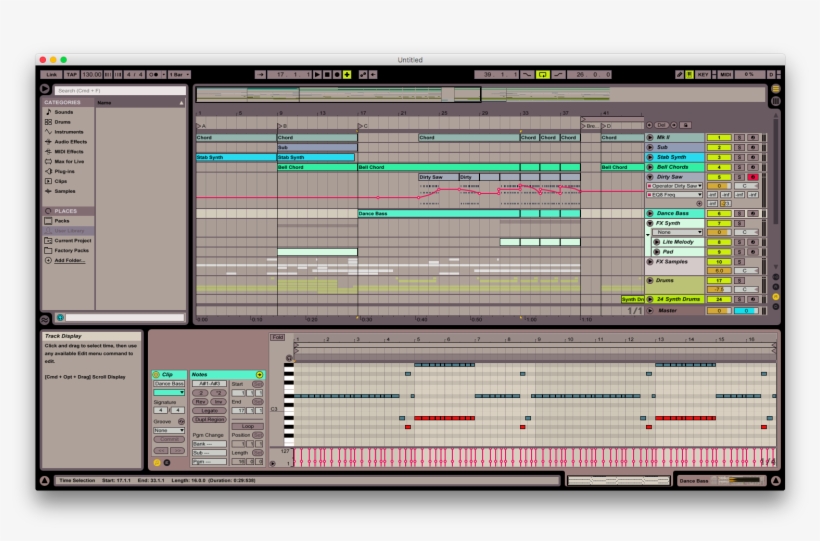Click the Stop transport button

click(x=327, y=75)
